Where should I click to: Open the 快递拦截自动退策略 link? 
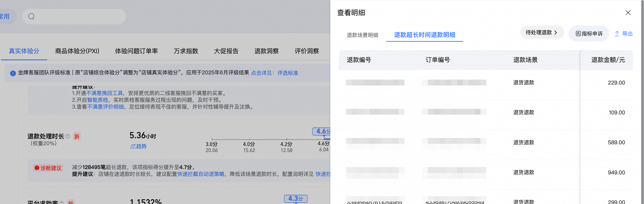coord(201,174)
